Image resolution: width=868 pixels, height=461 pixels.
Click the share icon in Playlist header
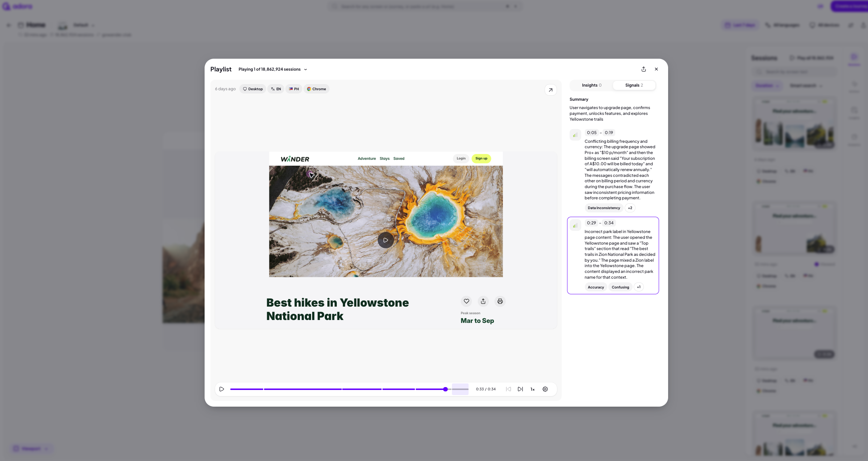coord(643,69)
